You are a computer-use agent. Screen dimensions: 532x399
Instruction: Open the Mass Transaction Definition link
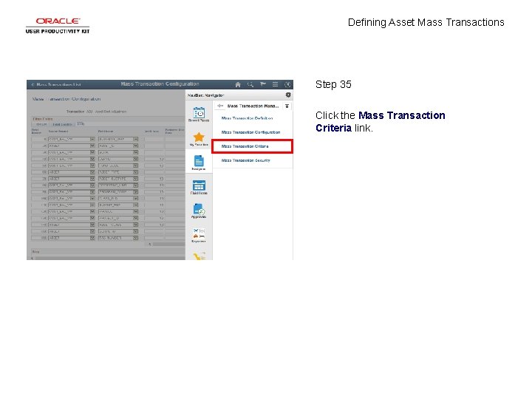pos(247,118)
